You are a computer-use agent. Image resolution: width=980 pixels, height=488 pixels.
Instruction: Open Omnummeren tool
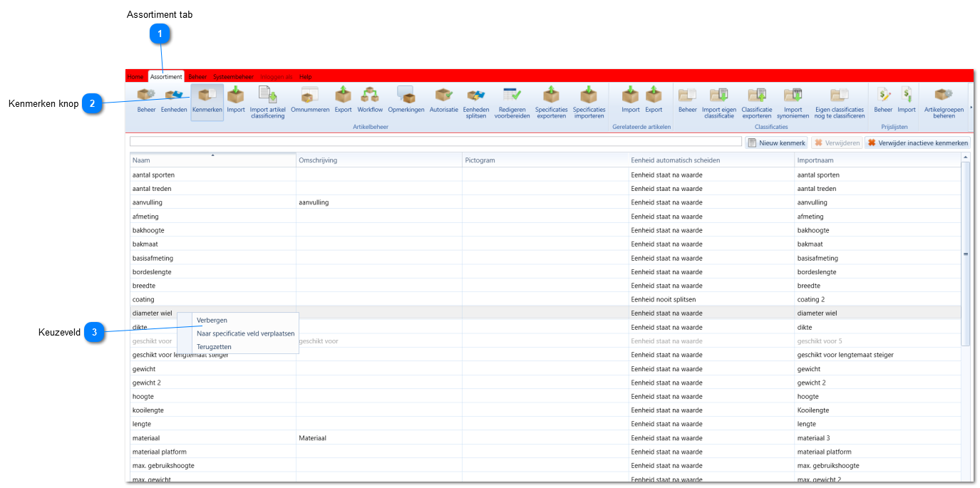click(310, 100)
